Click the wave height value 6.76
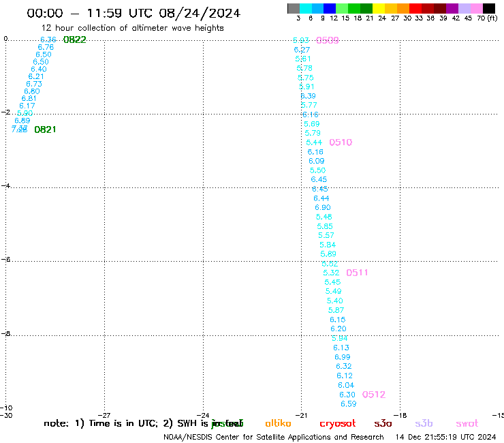 46,47
